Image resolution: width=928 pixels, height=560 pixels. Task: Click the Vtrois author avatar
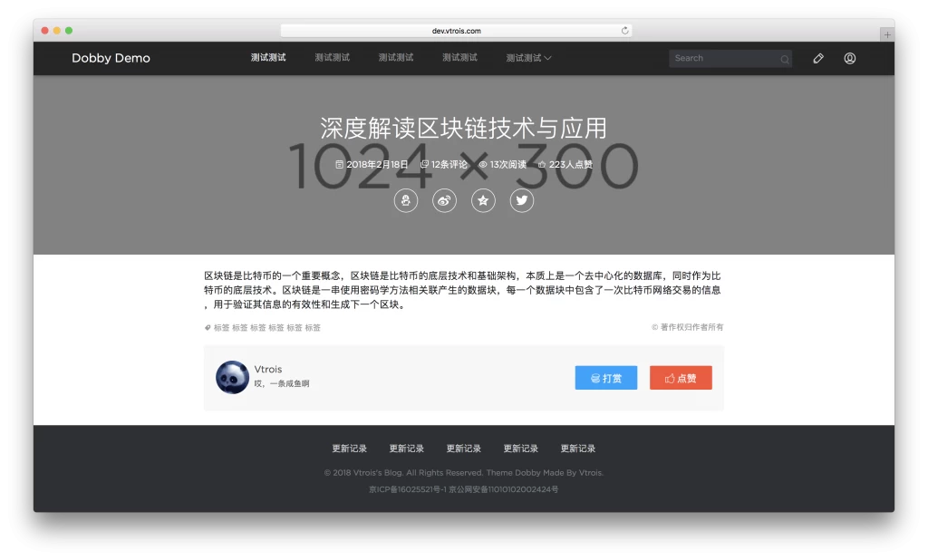(232, 377)
